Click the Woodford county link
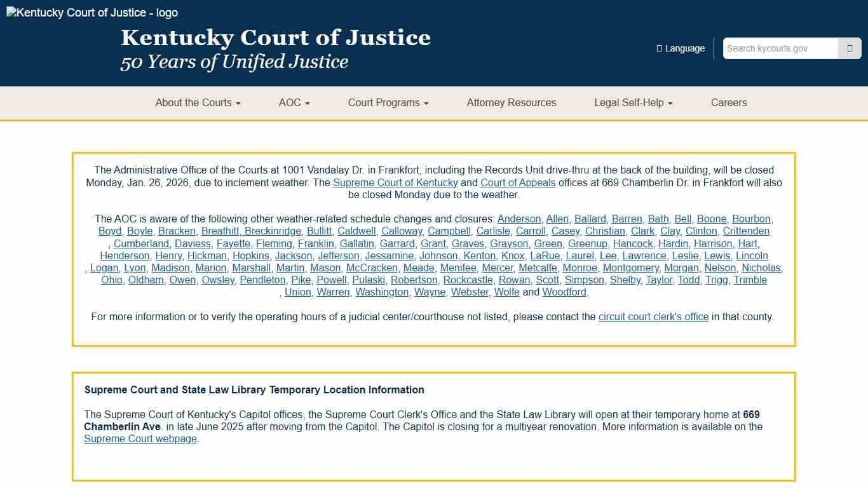 564,292
